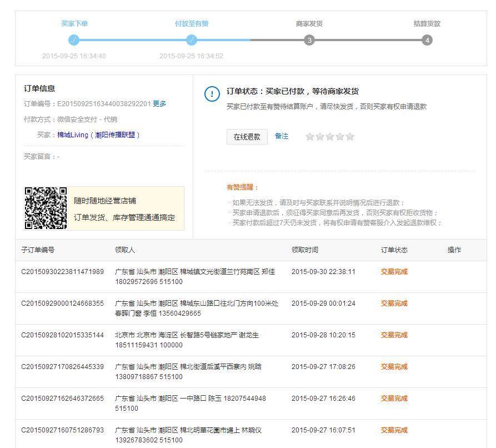Click payment method 微信安全支付 - 代销
496x448 pixels.
(x=87, y=120)
